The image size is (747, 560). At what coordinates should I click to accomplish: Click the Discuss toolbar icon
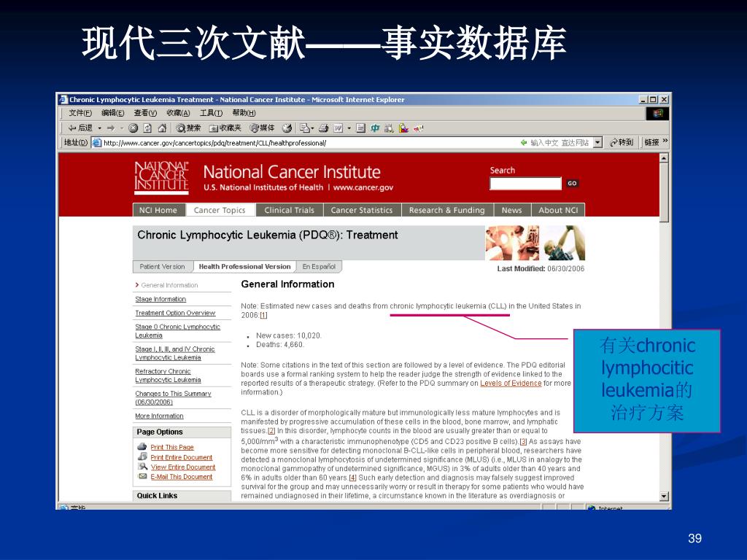360,128
